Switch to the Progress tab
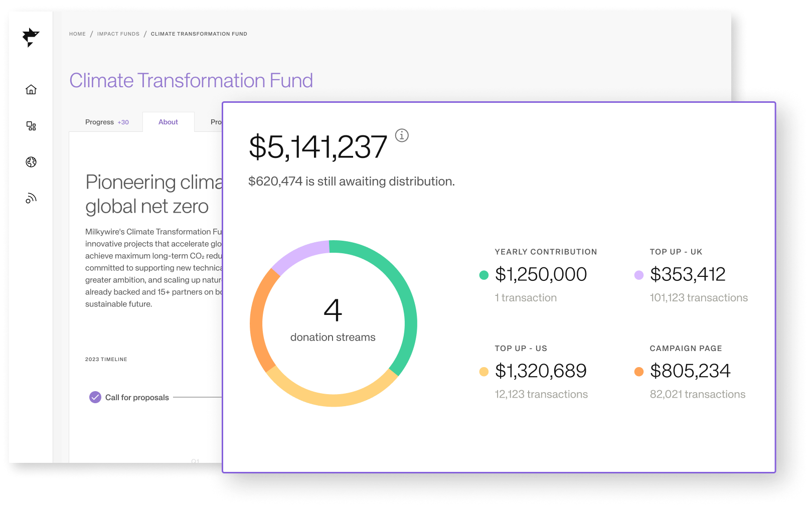The height and width of the screenshot is (509, 812). pyautogui.click(x=100, y=122)
